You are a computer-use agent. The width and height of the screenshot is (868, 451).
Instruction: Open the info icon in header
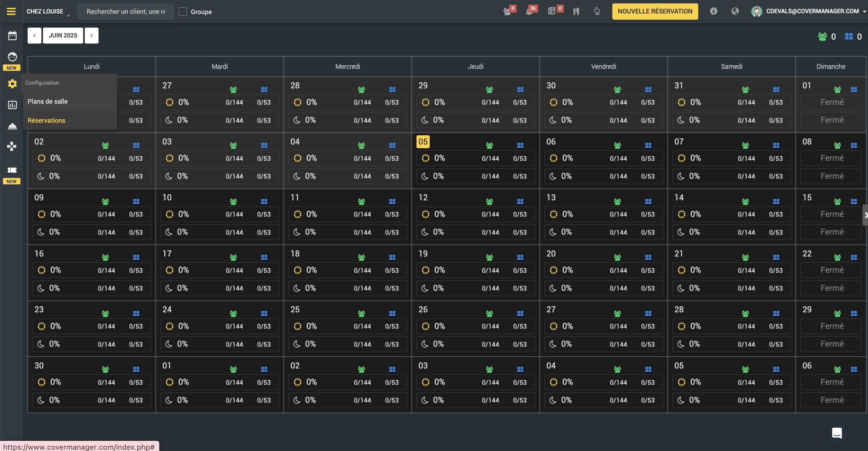pyautogui.click(x=713, y=11)
